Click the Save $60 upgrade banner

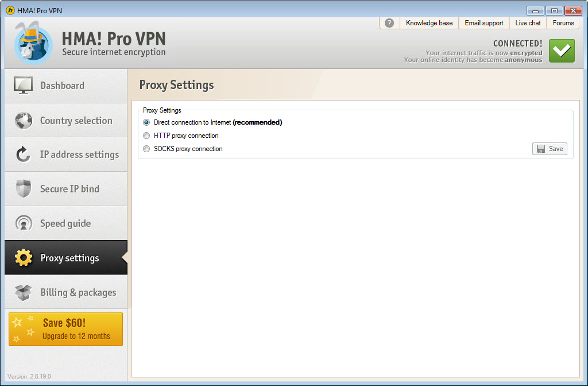pos(65,329)
